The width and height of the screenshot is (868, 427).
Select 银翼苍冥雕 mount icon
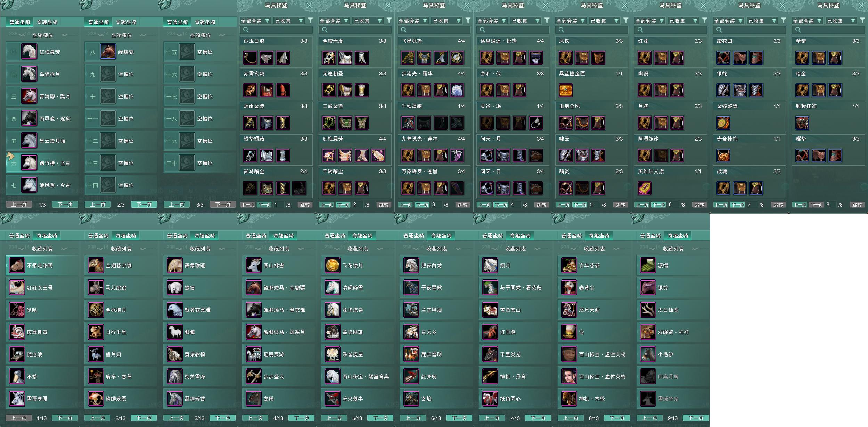[x=174, y=310]
